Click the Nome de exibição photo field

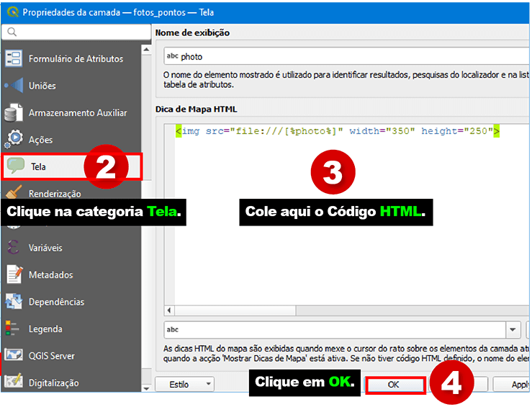coord(346,56)
